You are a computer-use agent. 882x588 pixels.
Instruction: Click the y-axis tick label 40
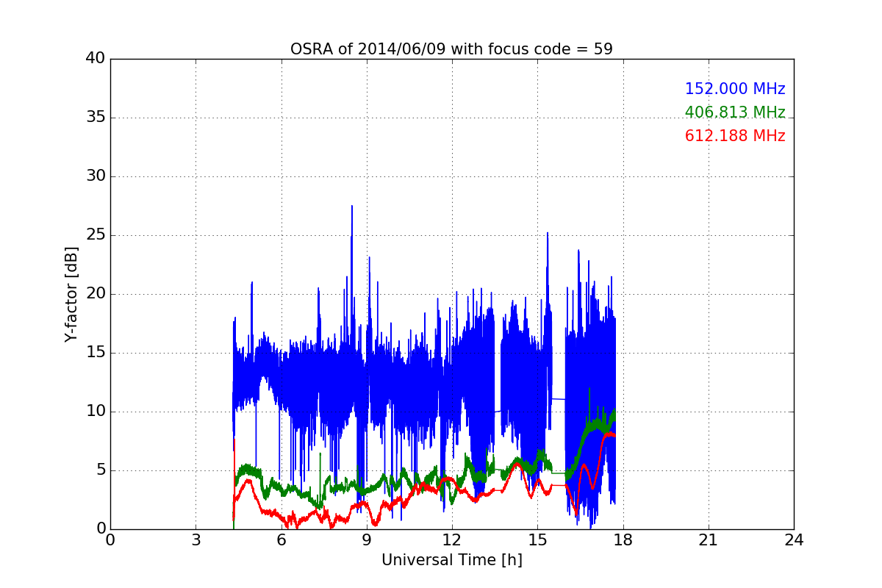click(96, 59)
